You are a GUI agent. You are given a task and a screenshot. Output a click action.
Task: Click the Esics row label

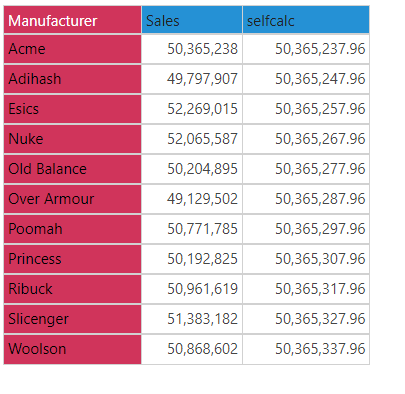(x=72, y=109)
